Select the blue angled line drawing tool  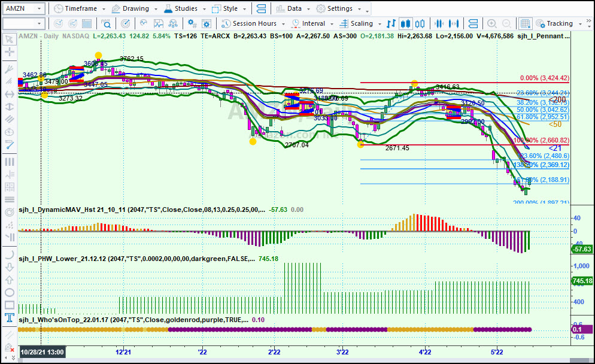(10, 145)
